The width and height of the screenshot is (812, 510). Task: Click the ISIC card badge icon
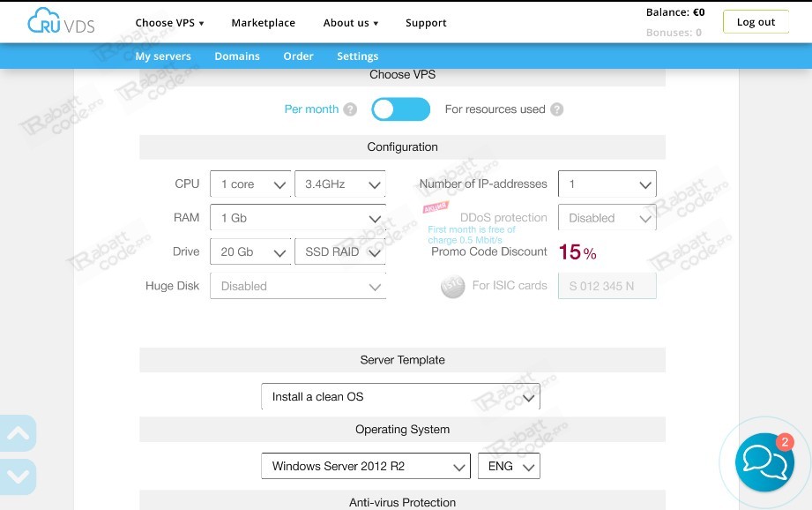click(x=452, y=286)
